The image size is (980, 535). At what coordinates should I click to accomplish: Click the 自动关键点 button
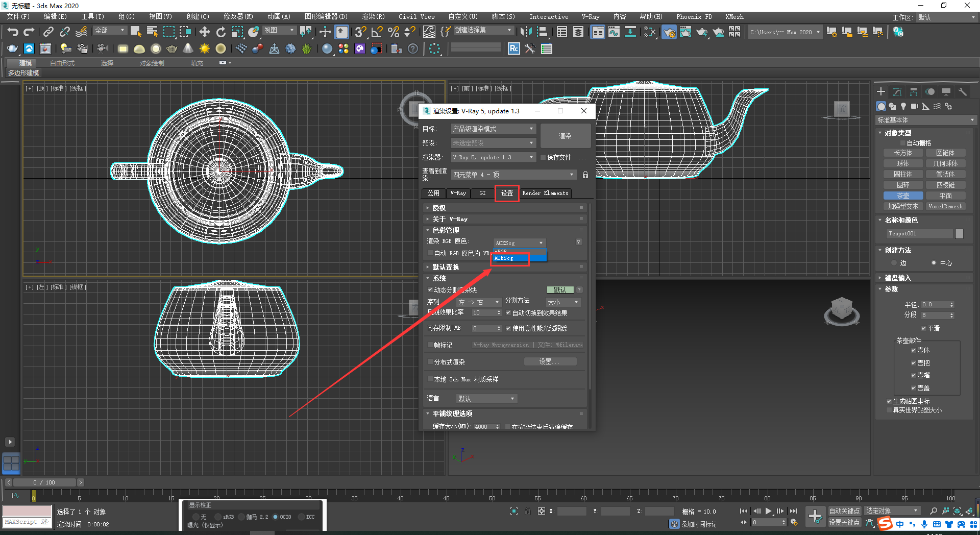pyautogui.click(x=844, y=511)
